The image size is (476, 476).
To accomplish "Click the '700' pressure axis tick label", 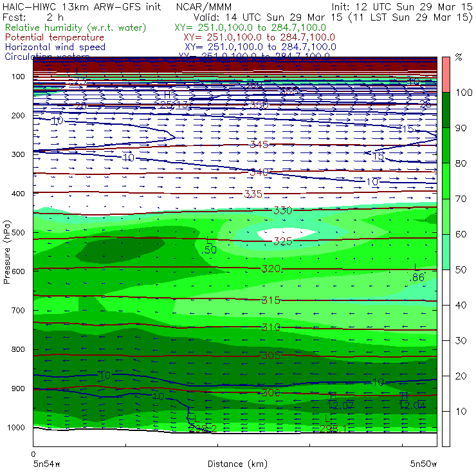I will coord(18,310).
